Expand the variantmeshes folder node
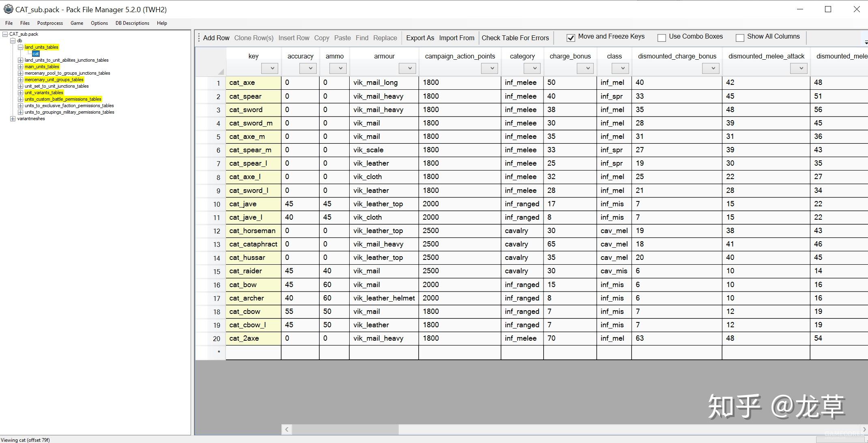This screenshot has width=868, height=443. click(x=13, y=119)
